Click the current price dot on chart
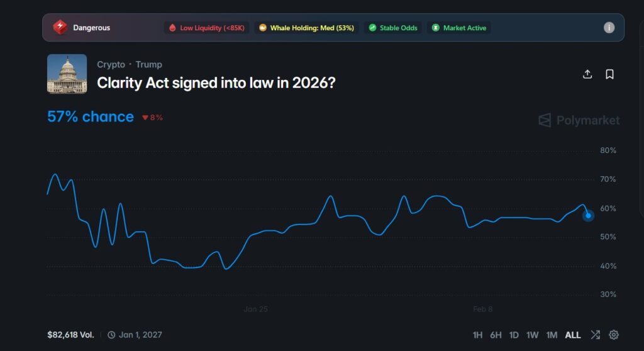Image resolution: width=644 pixels, height=351 pixels. pos(588,216)
